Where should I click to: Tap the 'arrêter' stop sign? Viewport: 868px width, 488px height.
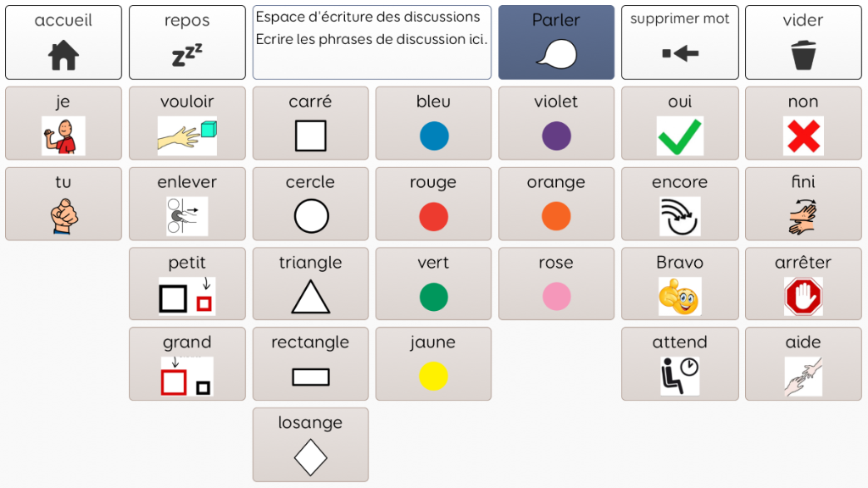[x=804, y=284]
